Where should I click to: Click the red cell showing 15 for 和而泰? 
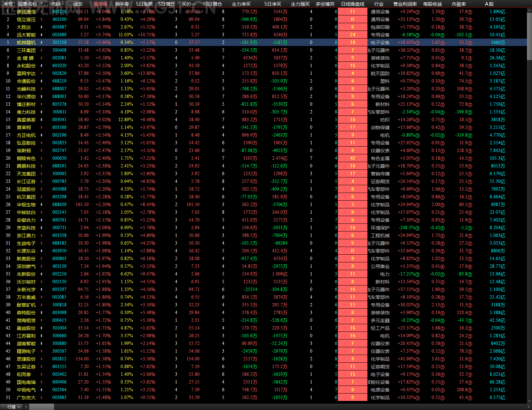[353, 374]
